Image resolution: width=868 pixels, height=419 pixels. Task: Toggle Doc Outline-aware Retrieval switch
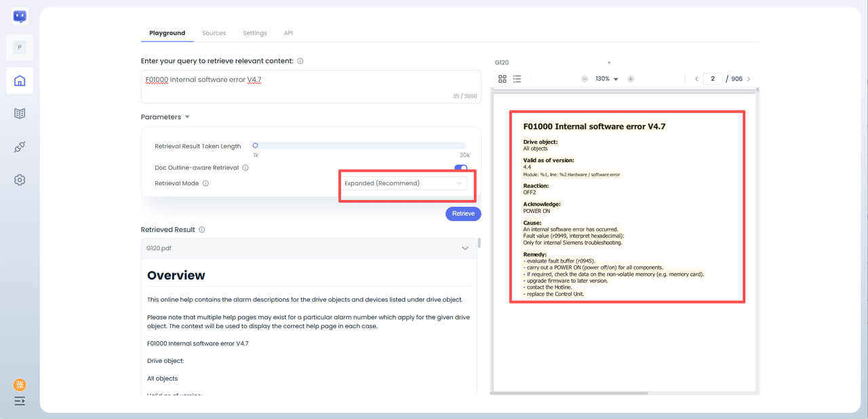pyautogui.click(x=460, y=168)
